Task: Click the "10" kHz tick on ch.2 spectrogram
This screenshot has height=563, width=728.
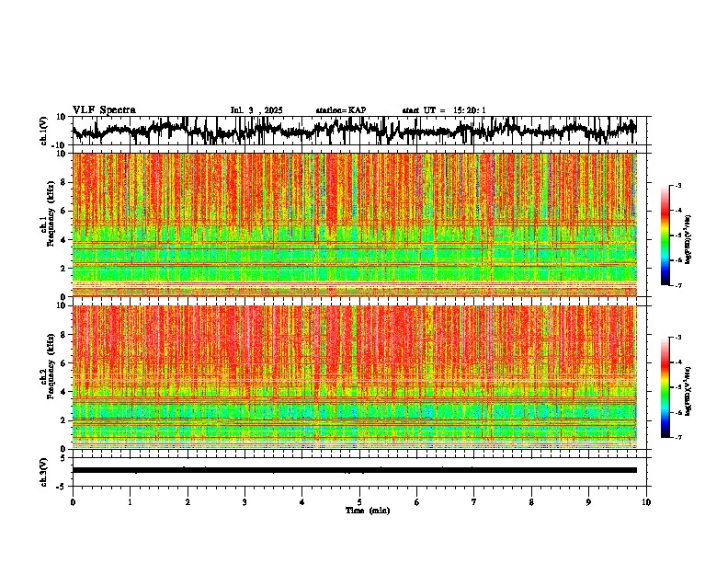Action: [x=62, y=305]
